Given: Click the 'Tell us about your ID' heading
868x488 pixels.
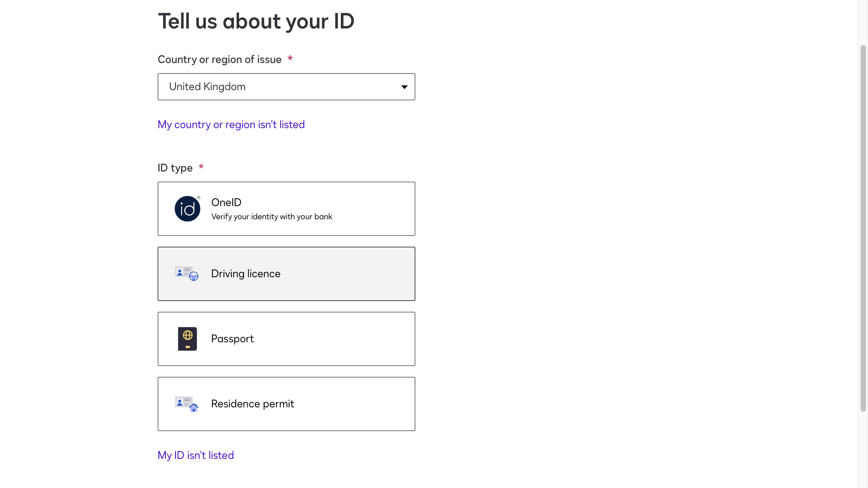Looking at the screenshot, I should [x=256, y=21].
